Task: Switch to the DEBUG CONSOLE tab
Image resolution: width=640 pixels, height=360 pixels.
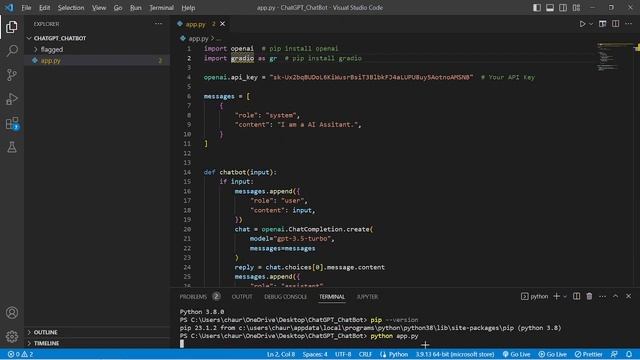Action: pos(285,297)
